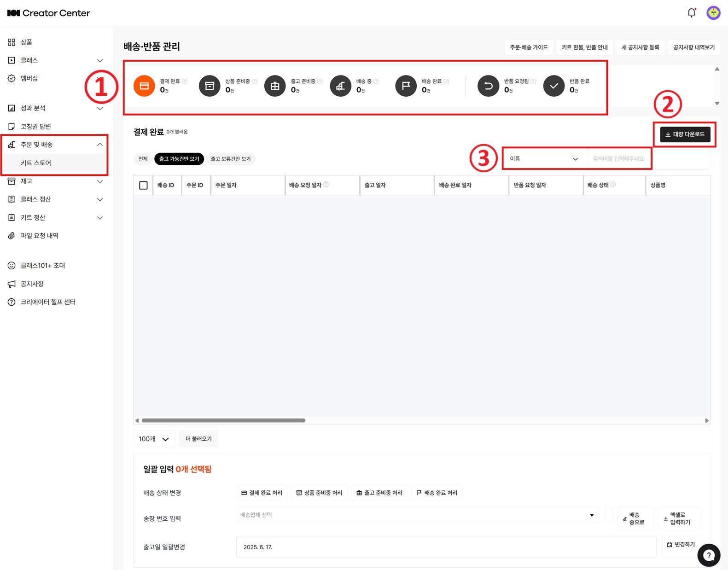The width and height of the screenshot is (728, 570).
Task: Click the Creator Center logo
Action: pyautogui.click(x=49, y=13)
